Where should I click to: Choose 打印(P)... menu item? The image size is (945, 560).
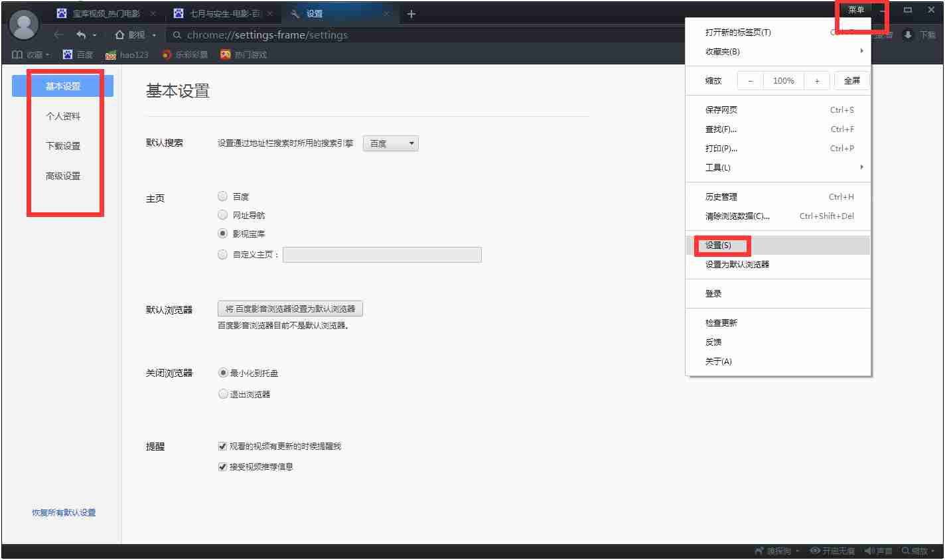[x=778, y=149]
